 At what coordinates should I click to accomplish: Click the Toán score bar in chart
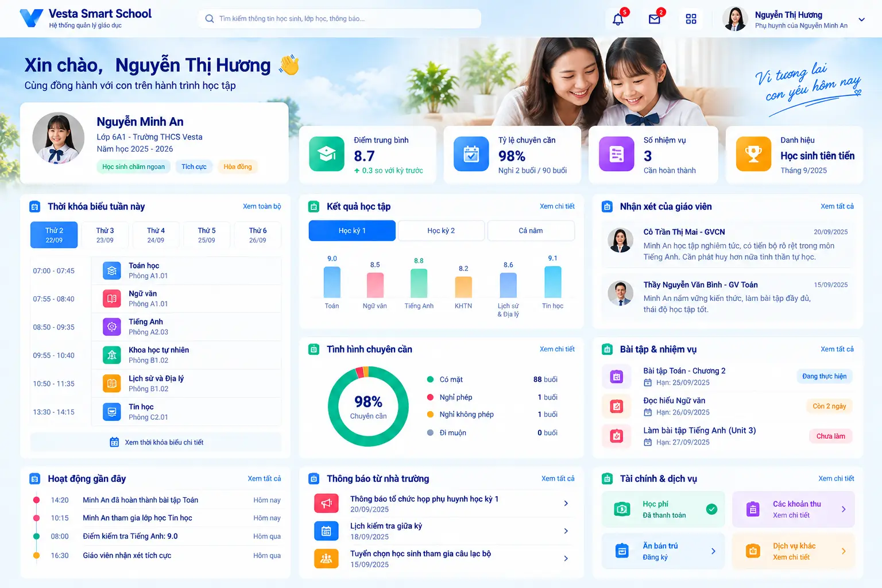coord(332,282)
